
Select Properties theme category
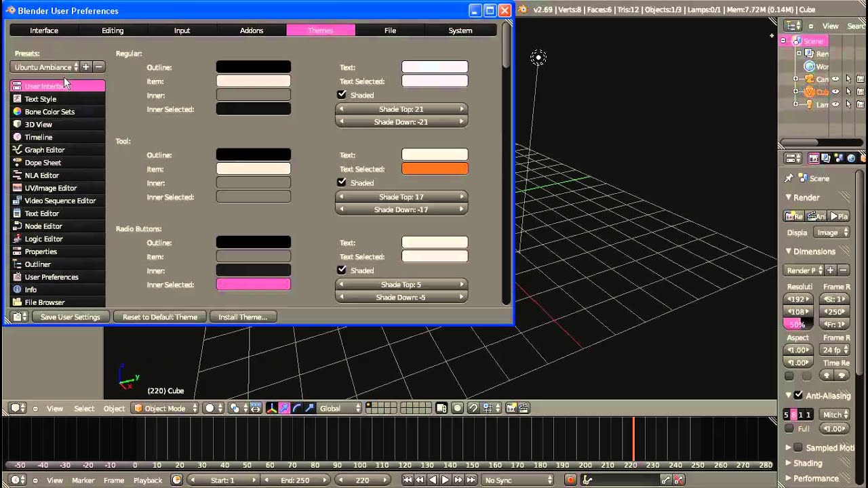pos(58,251)
